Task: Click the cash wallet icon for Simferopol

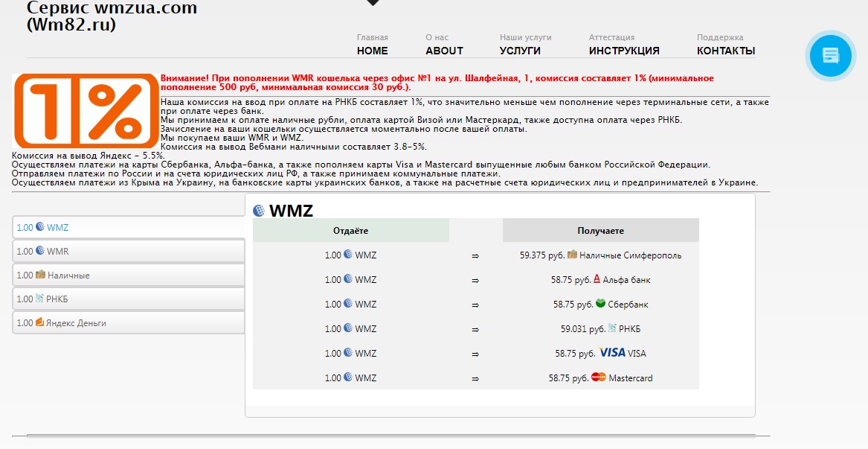Action: pyautogui.click(x=572, y=255)
